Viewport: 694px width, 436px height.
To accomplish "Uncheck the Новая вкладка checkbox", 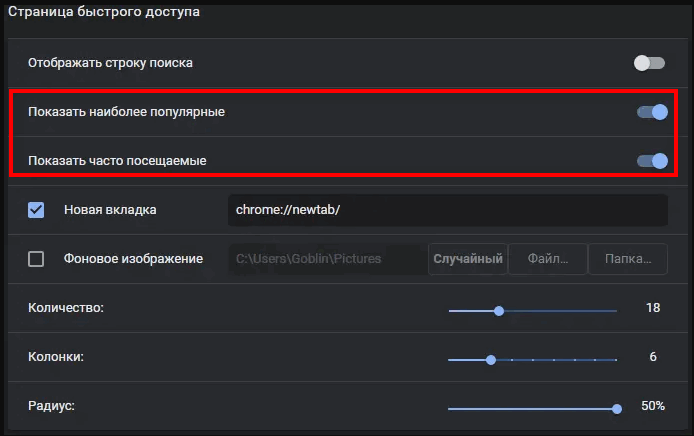I will click(x=36, y=210).
